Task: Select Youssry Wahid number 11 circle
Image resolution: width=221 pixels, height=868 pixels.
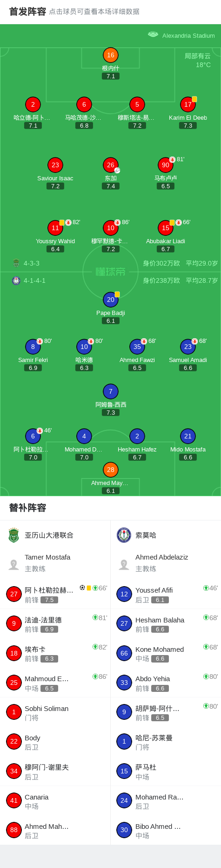Action: pos(55,228)
